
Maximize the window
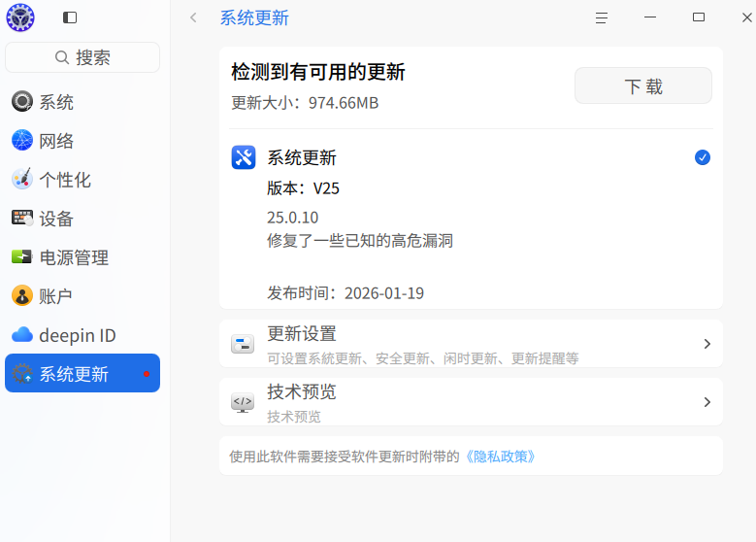pyautogui.click(x=698, y=17)
